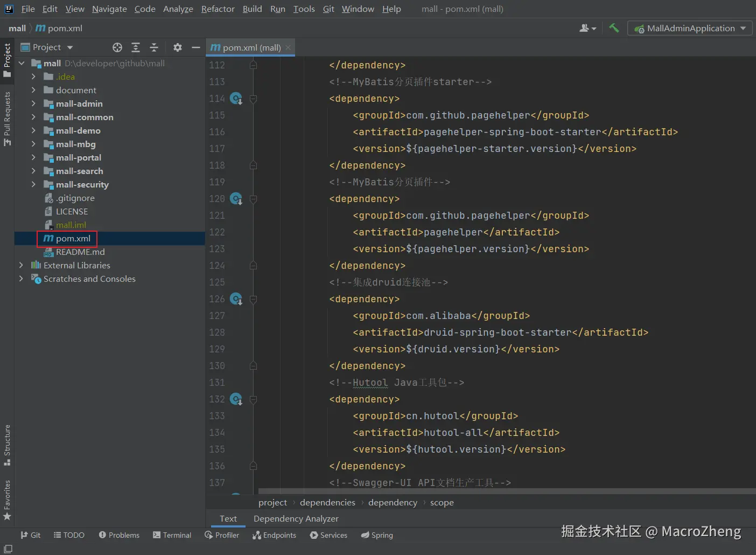Open Project panel settings gear
The width and height of the screenshot is (756, 555).
point(178,47)
